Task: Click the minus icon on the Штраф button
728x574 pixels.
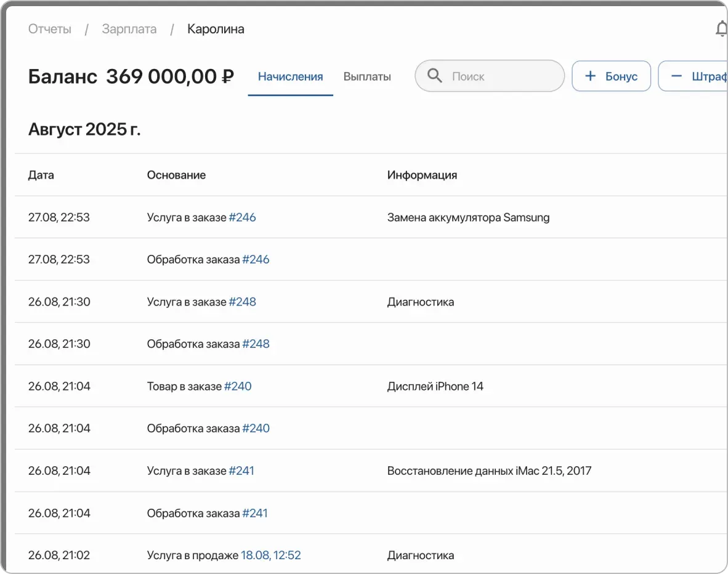Action: click(x=676, y=76)
